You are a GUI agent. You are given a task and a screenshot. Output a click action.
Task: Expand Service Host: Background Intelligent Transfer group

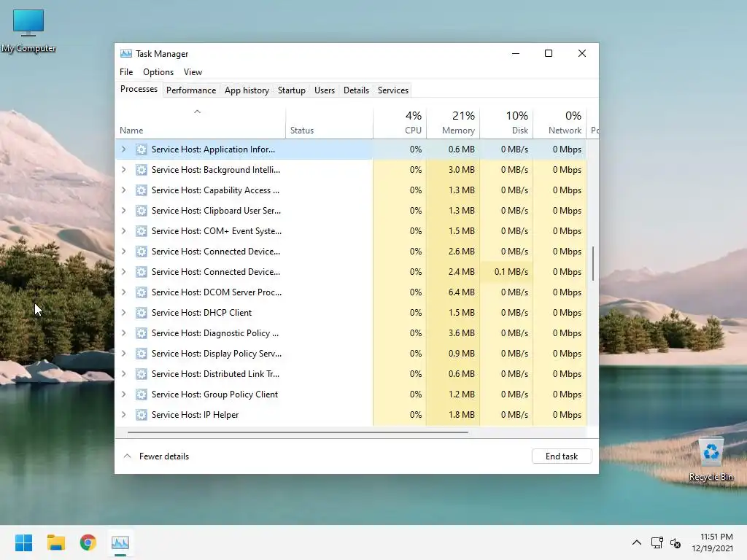[x=124, y=170]
